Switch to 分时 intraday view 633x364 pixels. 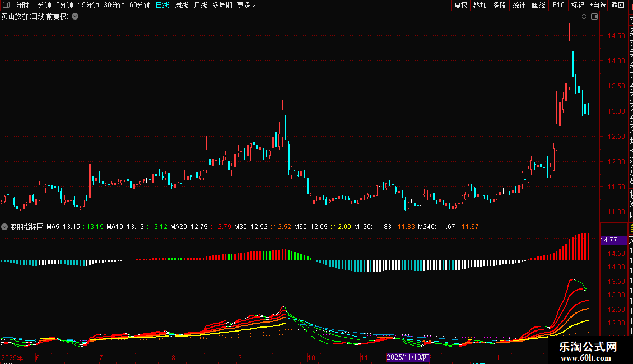pyautogui.click(x=22, y=5)
